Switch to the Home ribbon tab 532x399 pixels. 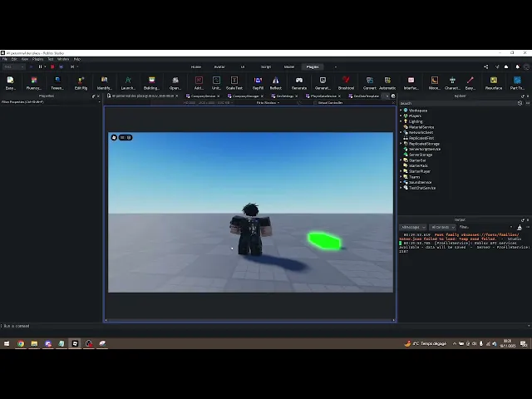point(196,66)
